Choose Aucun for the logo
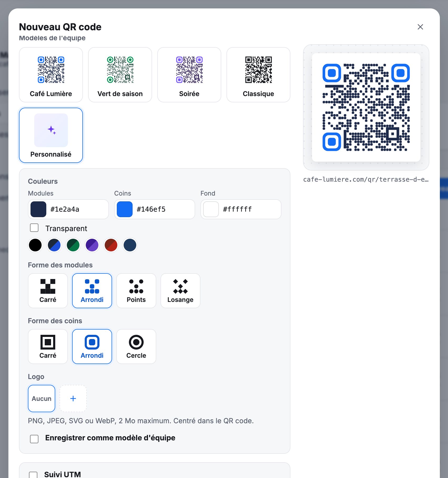The width and height of the screenshot is (448, 478). point(42,399)
